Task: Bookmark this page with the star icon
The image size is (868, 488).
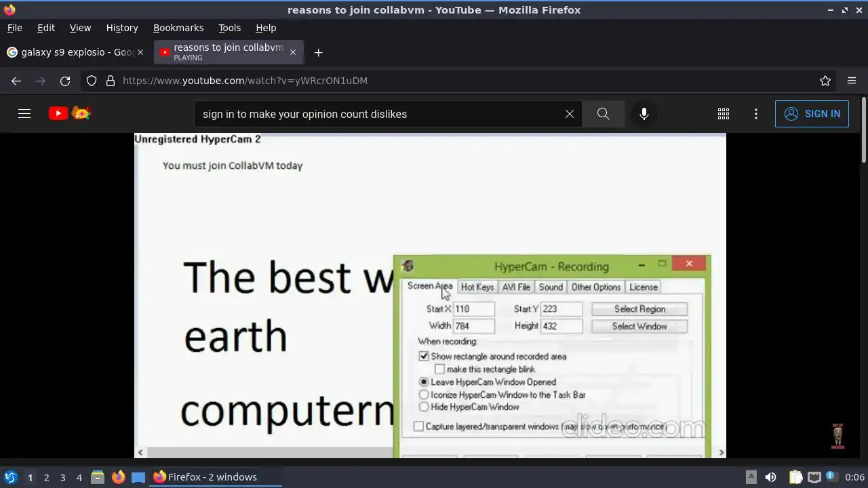Action: pos(825,81)
